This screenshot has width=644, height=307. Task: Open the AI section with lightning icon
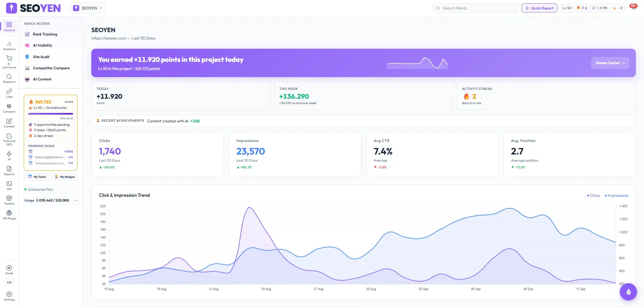click(9, 156)
